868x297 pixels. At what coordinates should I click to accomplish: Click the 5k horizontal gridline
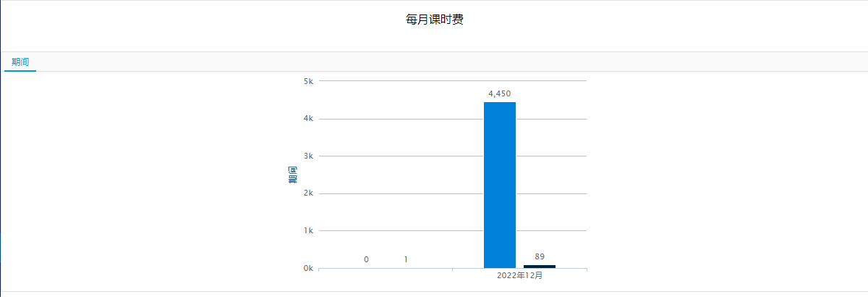pos(452,81)
